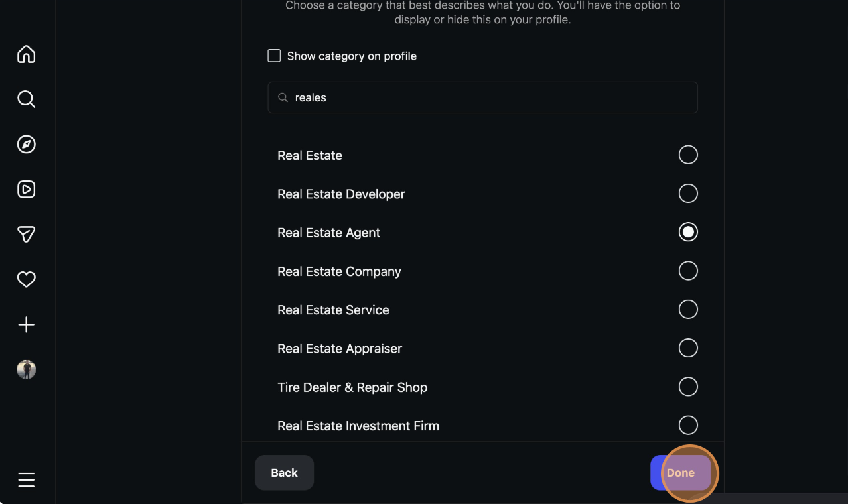Open the Explore compass icon

click(x=26, y=144)
